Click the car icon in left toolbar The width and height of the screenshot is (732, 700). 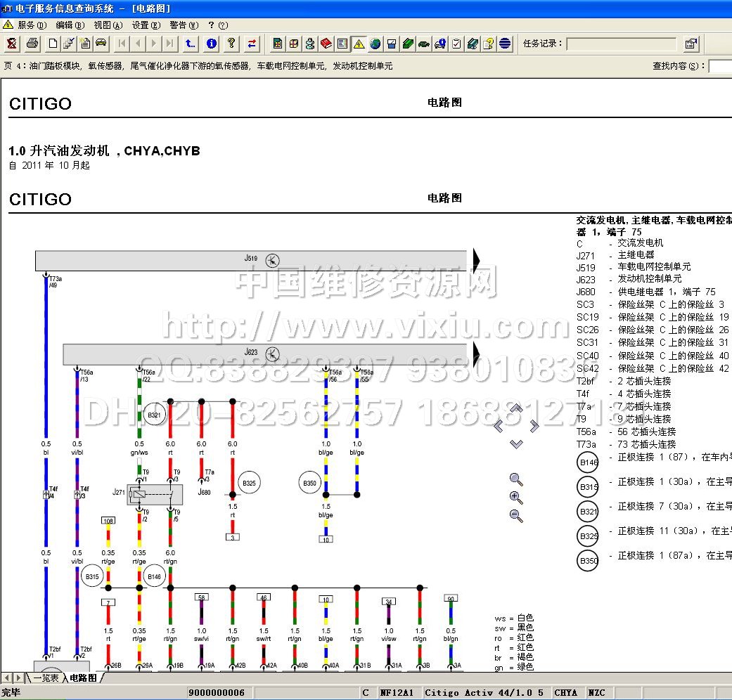point(101,44)
